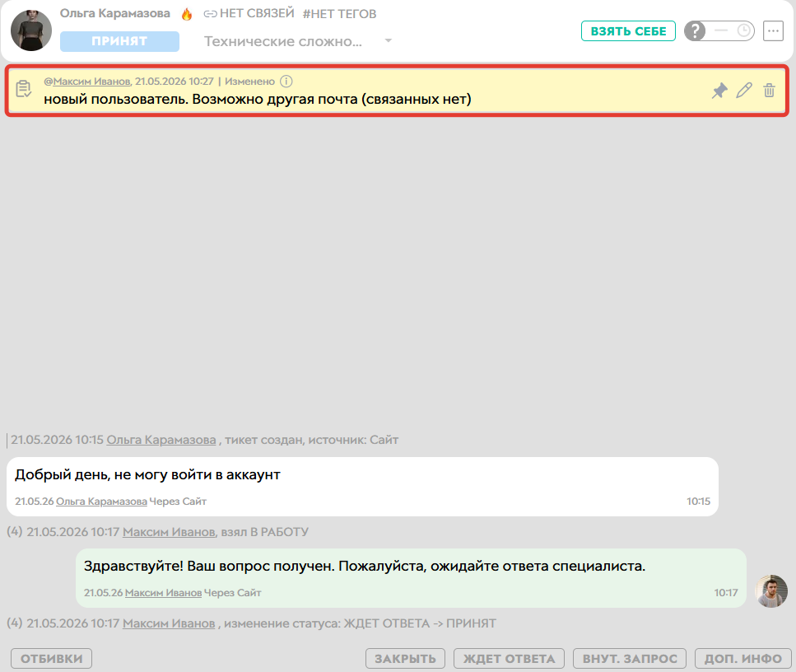This screenshot has width=796, height=672.
Task: Open the ДОП. ИНФО button
Action: click(742, 658)
